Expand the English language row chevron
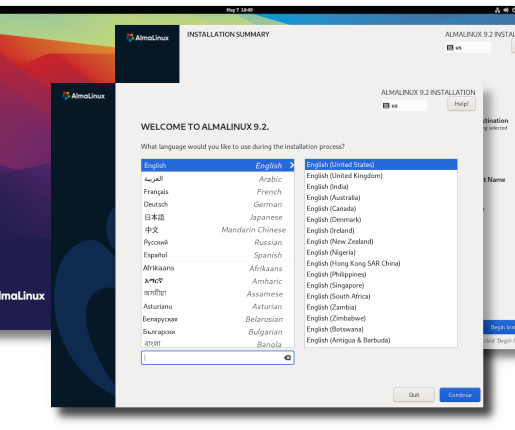 click(x=292, y=165)
